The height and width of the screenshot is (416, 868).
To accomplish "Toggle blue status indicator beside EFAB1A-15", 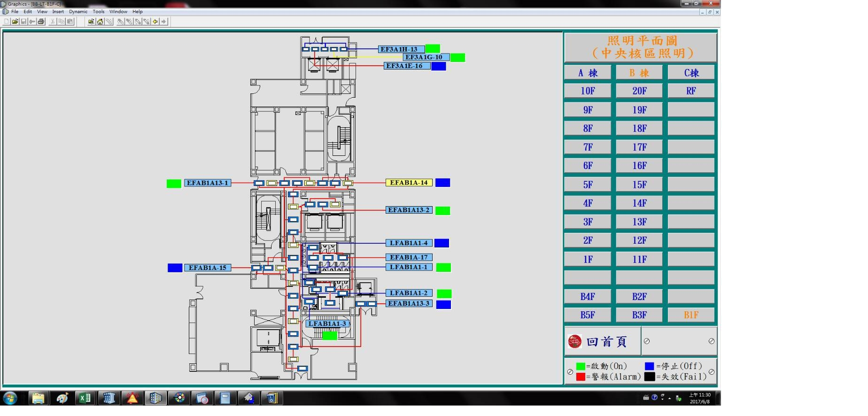I will click(175, 268).
